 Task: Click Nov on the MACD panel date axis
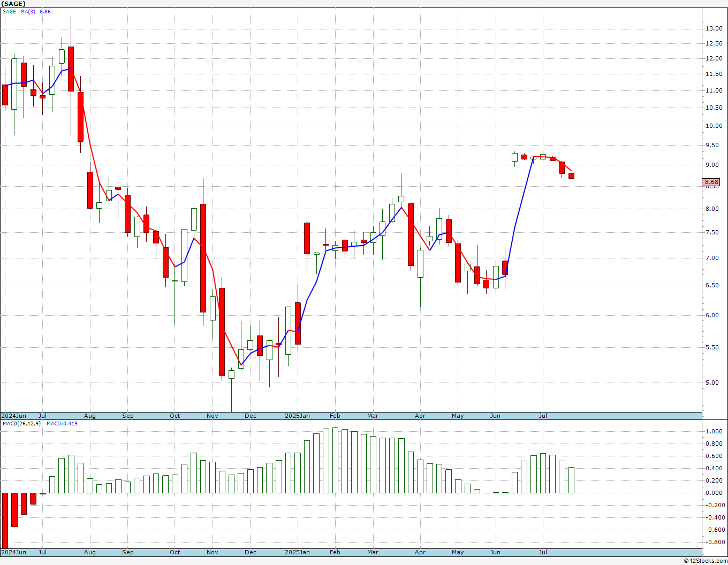pyautogui.click(x=213, y=552)
